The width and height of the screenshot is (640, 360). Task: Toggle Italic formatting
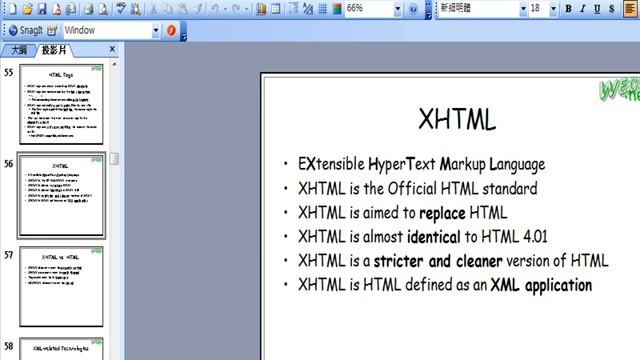coord(582,9)
